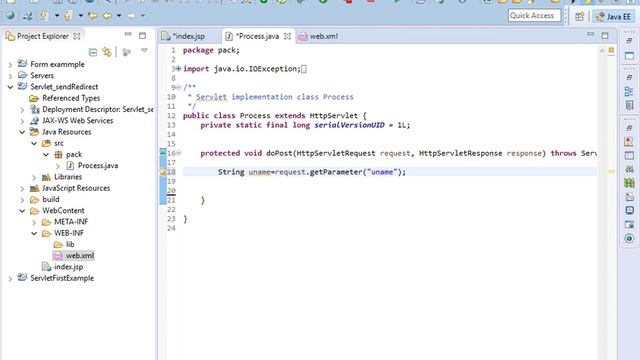Image resolution: width=640 pixels, height=360 pixels.
Task: Click the Previous Annotation toolbar icon
Action: click(68, 16)
